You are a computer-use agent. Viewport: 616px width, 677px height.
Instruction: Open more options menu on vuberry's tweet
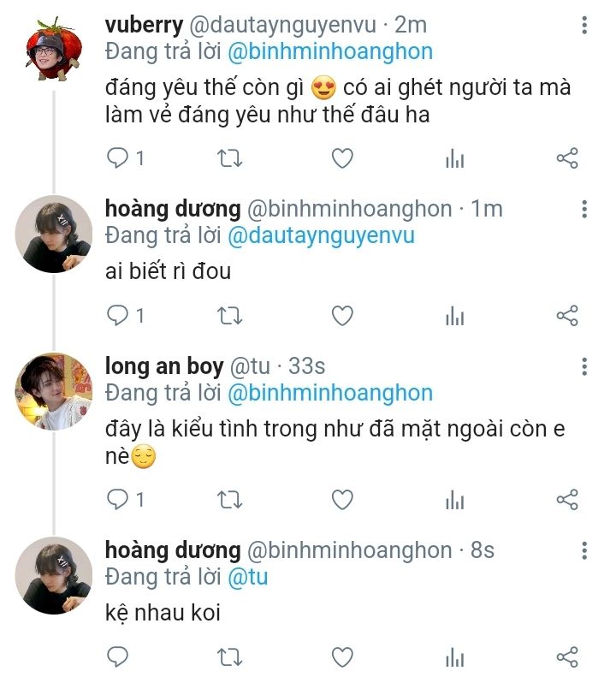(x=584, y=27)
